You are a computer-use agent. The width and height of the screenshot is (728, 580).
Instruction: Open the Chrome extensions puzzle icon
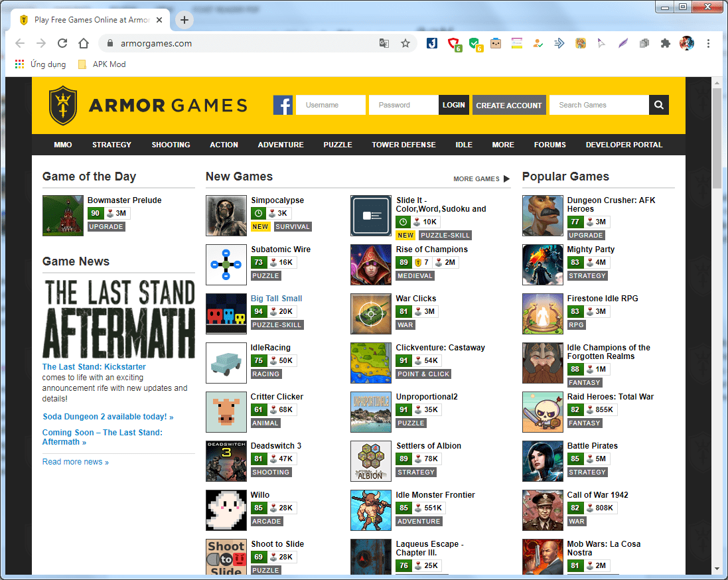pyautogui.click(x=666, y=43)
